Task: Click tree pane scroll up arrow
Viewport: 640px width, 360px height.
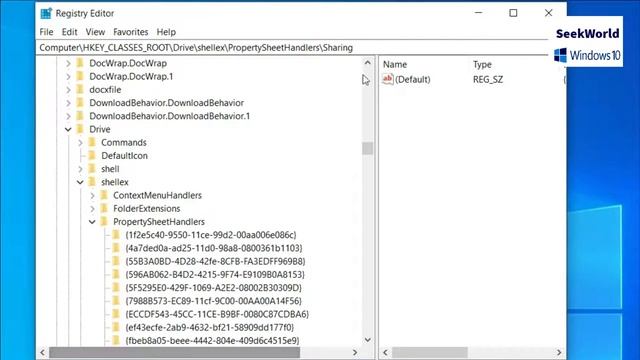Action: [x=367, y=63]
